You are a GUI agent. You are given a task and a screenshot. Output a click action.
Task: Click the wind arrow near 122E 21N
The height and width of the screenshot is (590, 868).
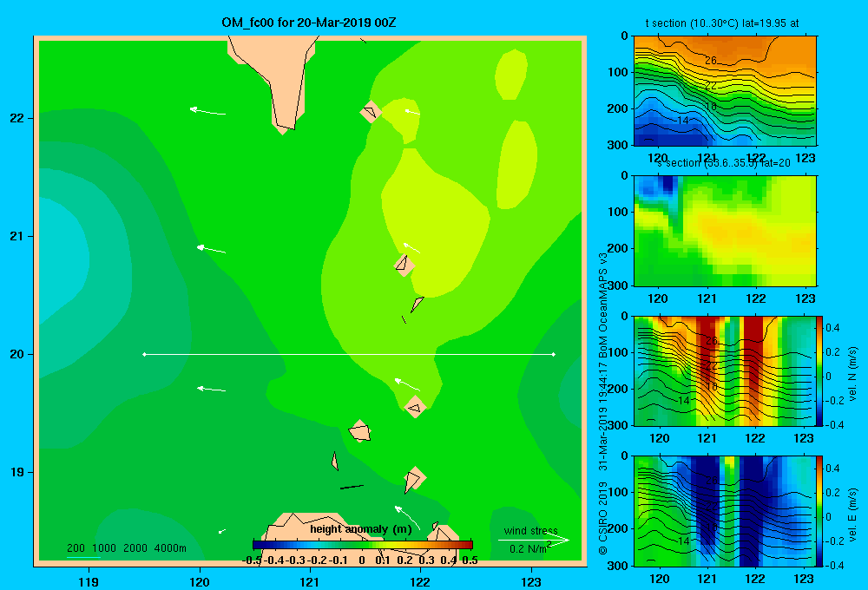click(411, 247)
